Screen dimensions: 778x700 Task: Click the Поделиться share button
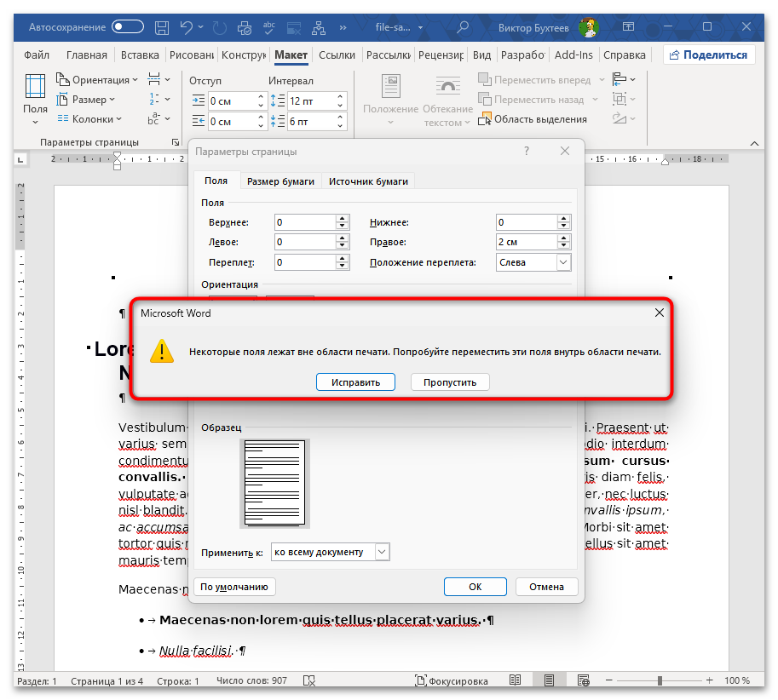(x=709, y=55)
